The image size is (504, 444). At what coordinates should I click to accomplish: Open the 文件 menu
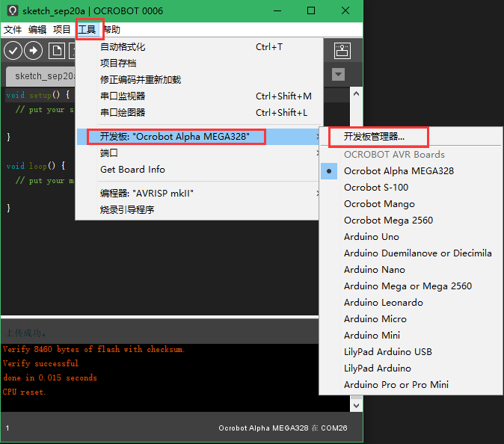coord(13,30)
